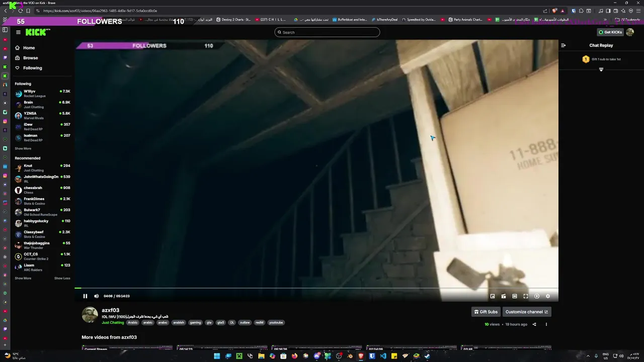Image resolution: width=644 pixels, height=362 pixels.
Task: Click the playback speed icon in player
Action: pyautogui.click(x=537, y=296)
